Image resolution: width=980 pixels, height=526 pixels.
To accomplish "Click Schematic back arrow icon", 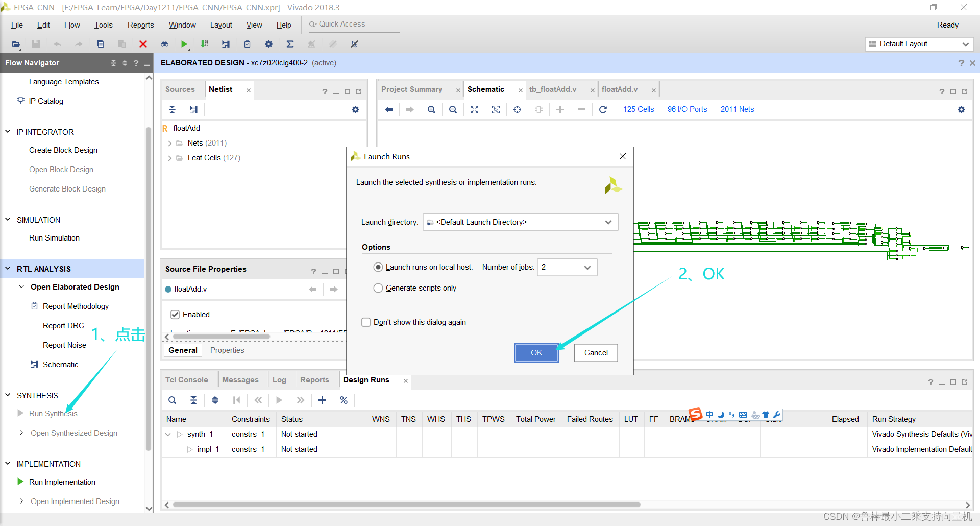I will pyautogui.click(x=389, y=109).
